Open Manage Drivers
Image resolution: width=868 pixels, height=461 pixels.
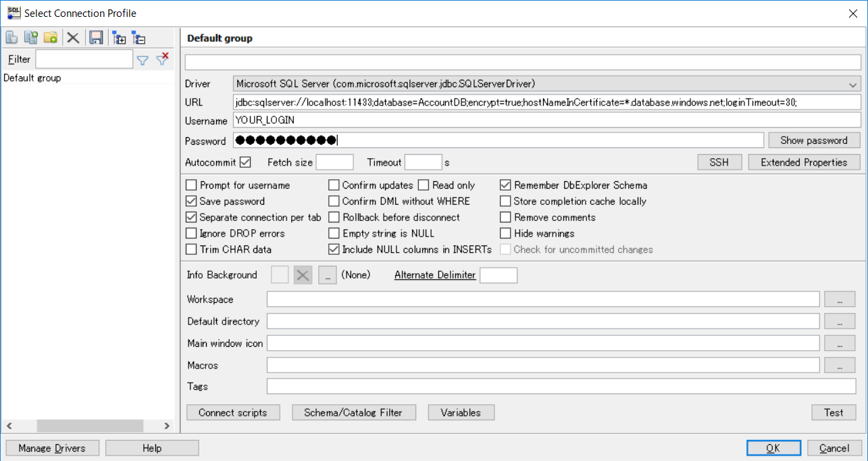coord(51,447)
